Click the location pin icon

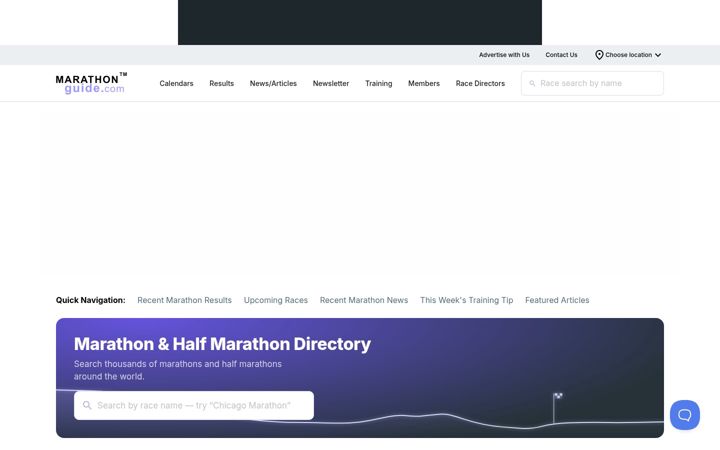(599, 55)
